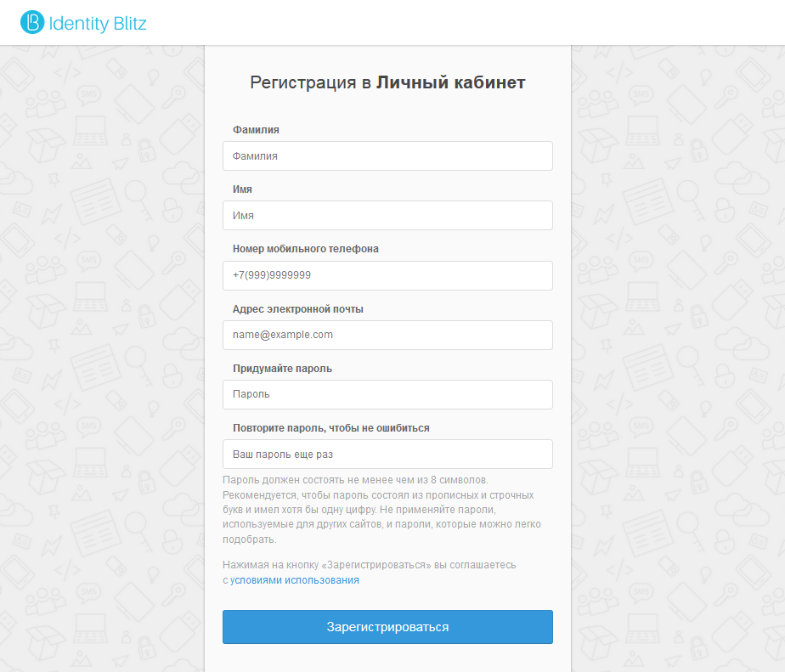The image size is (785, 672).
Task: Click the word 'Регистрация' in the heading
Action: coord(303,82)
